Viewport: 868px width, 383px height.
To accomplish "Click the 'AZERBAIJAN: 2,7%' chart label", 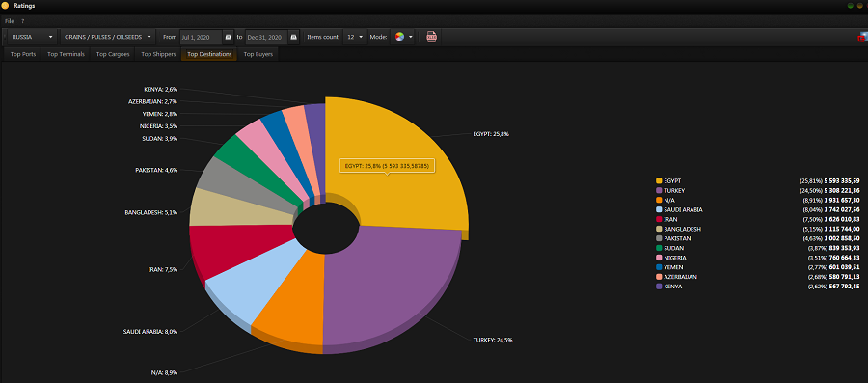I will pyautogui.click(x=153, y=101).
